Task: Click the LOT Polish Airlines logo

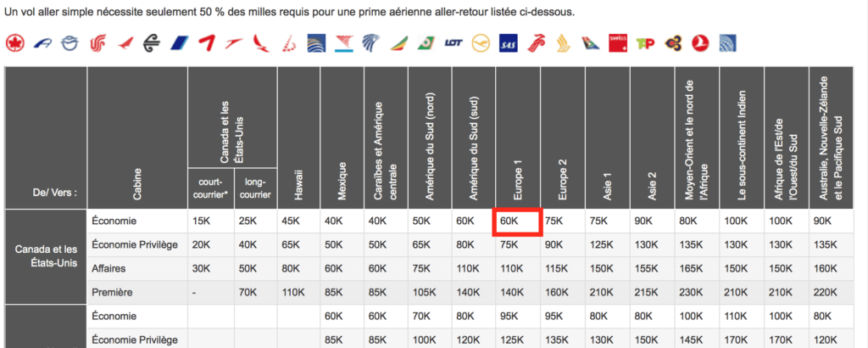Action: (455, 42)
